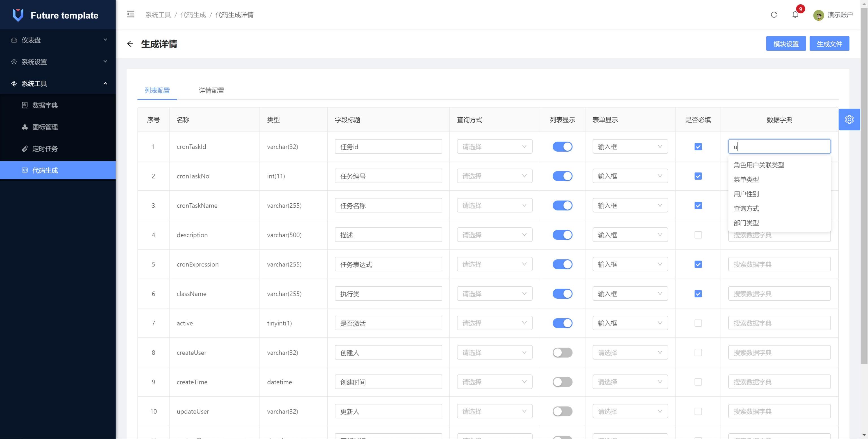Click 演示账户 username
This screenshot has width=868, height=439.
[x=840, y=15]
